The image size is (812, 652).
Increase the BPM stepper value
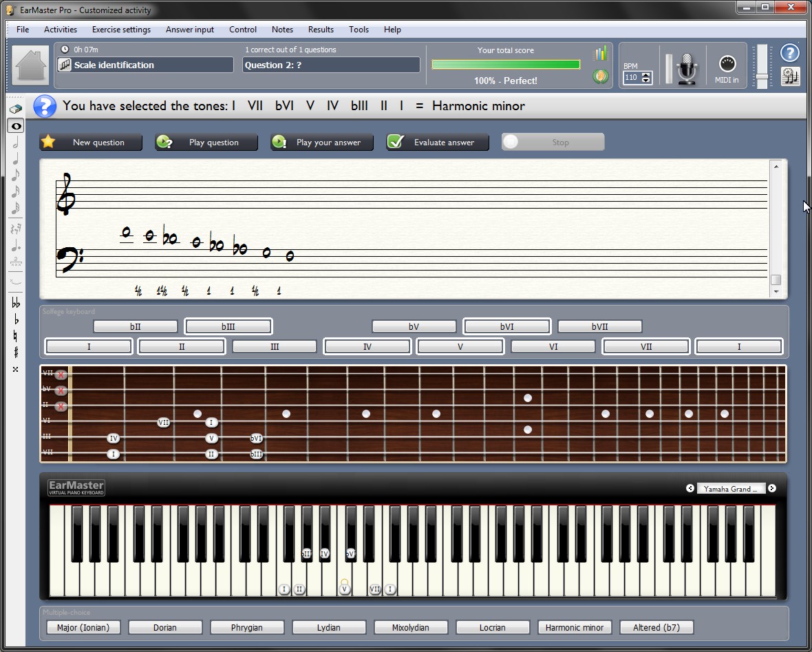[x=645, y=74]
